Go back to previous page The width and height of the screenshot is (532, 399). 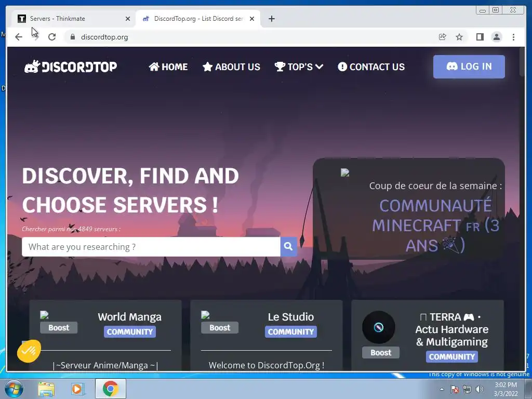19,37
